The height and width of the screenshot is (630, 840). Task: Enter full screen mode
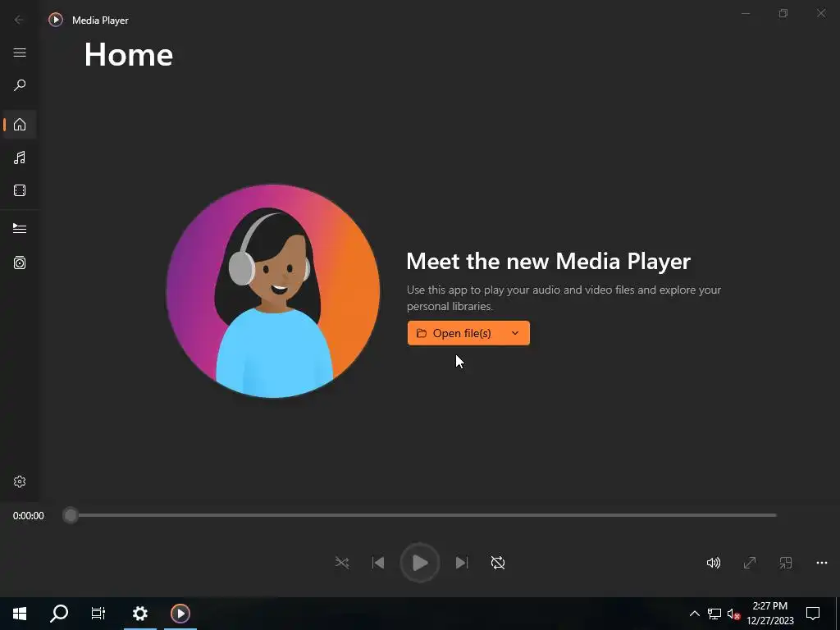[x=750, y=563]
